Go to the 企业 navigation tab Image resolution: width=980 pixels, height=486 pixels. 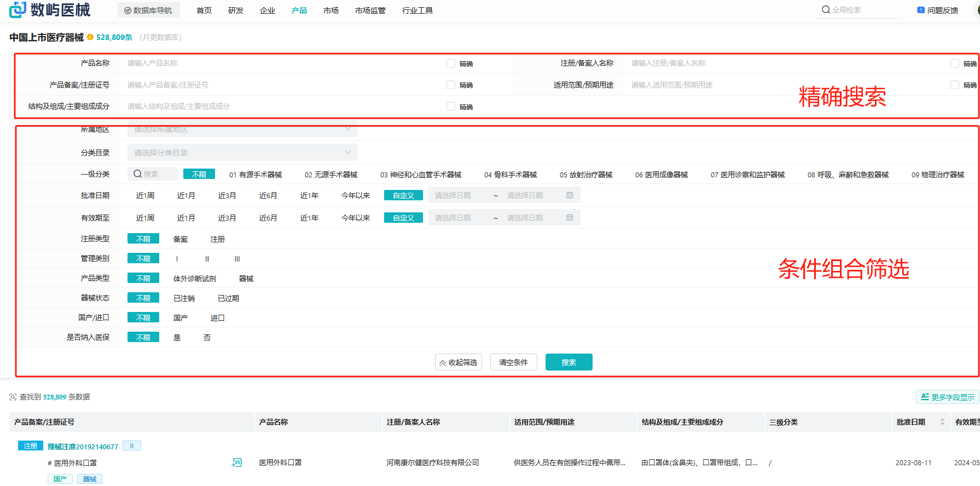(268, 10)
